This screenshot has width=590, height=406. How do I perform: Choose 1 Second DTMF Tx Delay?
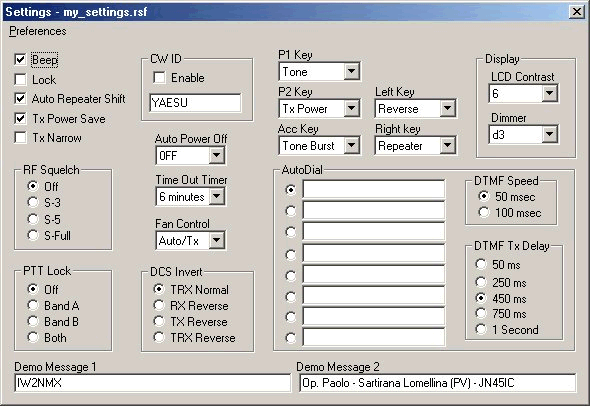[481, 329]
